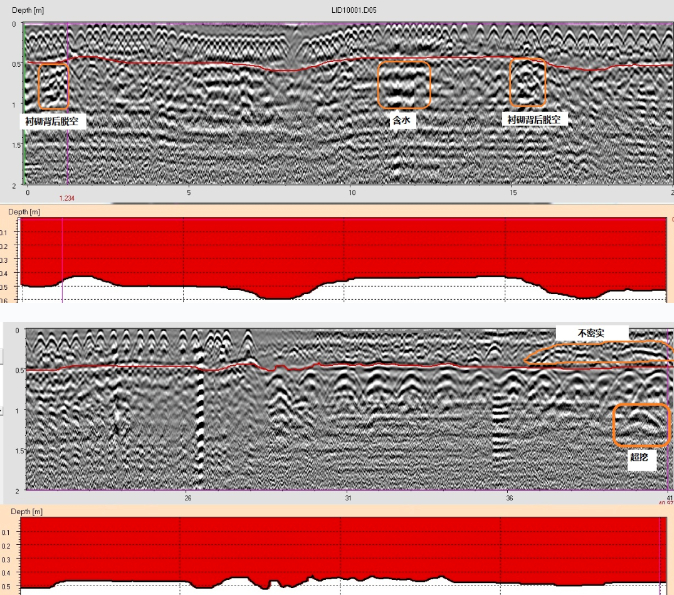Select the 含水 annotation label
The width and height of the screenshot is (674, 595).
tap(402, 119)
